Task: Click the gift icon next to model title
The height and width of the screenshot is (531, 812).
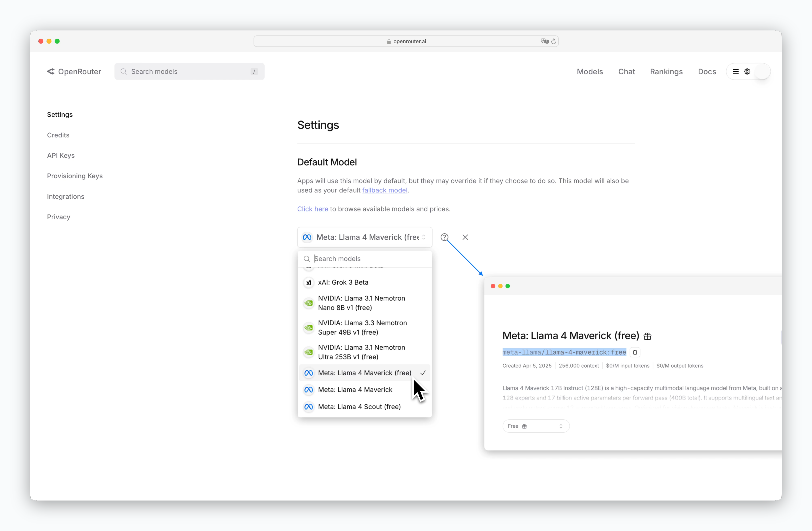Action: tap(647, 336)
